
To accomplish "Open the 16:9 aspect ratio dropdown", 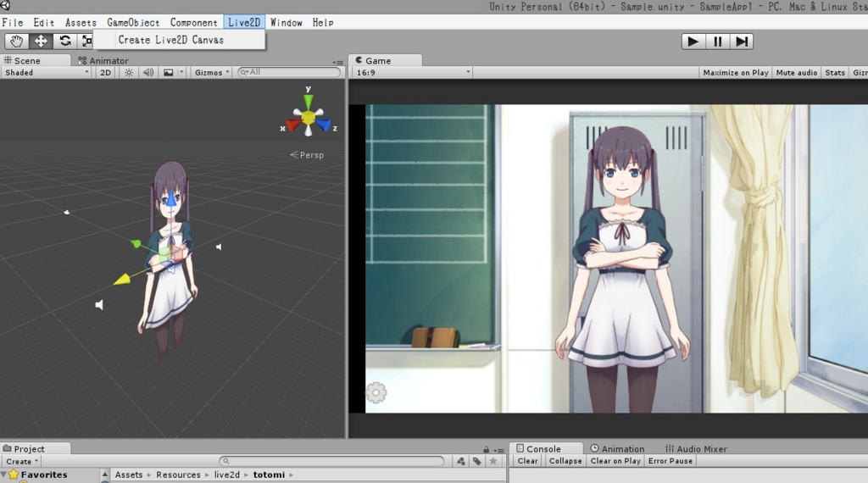I will [413, 73].
